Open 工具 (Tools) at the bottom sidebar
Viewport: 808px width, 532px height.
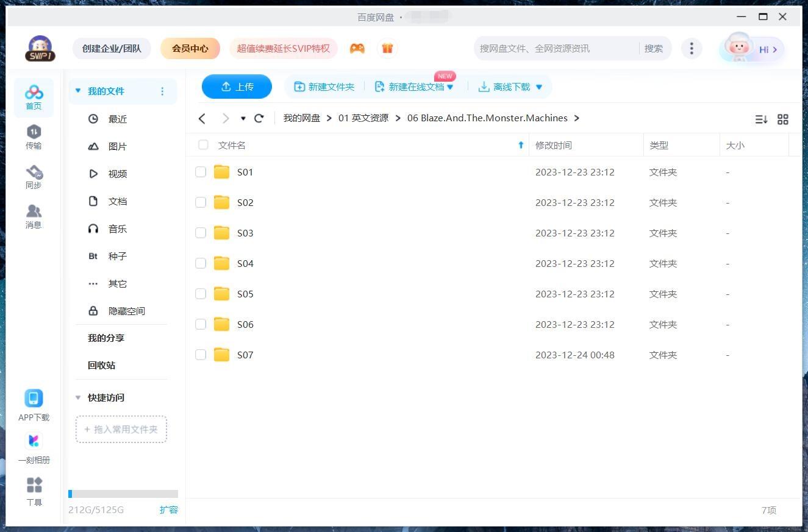(34, 490)
